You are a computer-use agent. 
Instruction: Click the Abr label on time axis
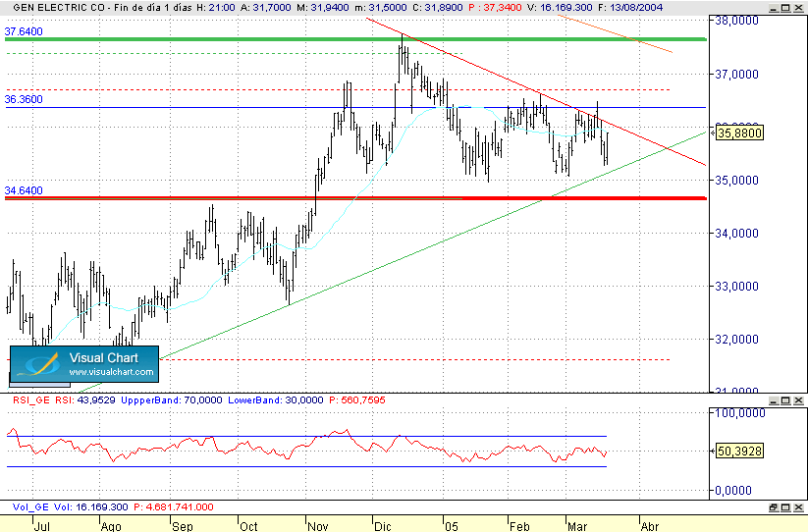click(650, 526)
